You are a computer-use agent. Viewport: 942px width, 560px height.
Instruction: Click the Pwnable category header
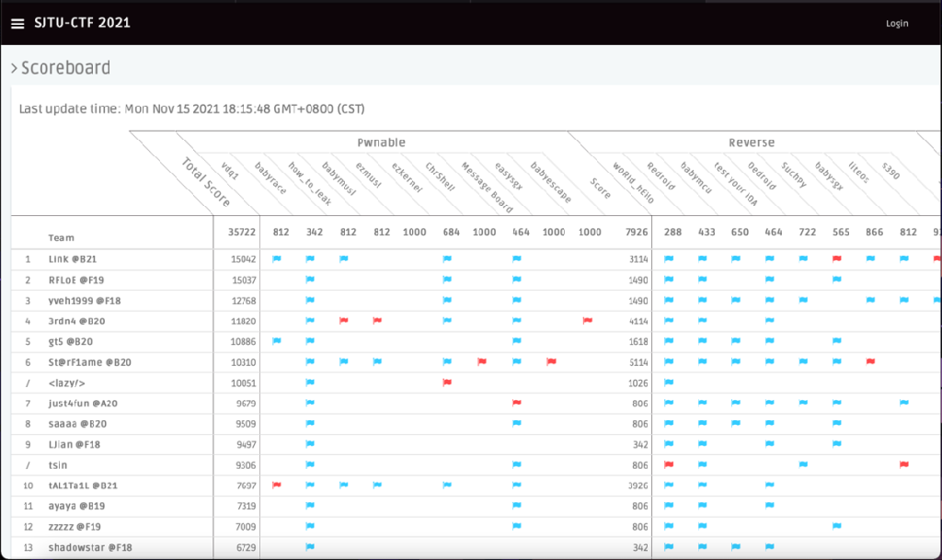tap(381, 143)
